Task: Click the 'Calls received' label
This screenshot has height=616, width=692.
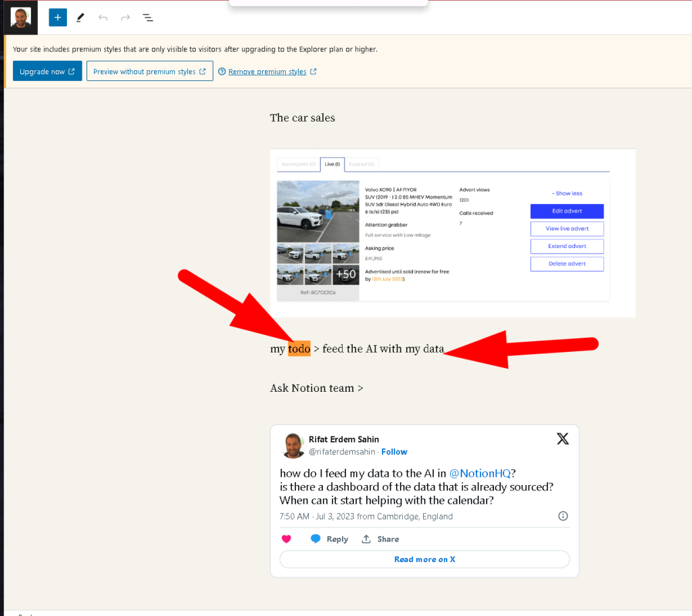Action: [x=476, y=213]
